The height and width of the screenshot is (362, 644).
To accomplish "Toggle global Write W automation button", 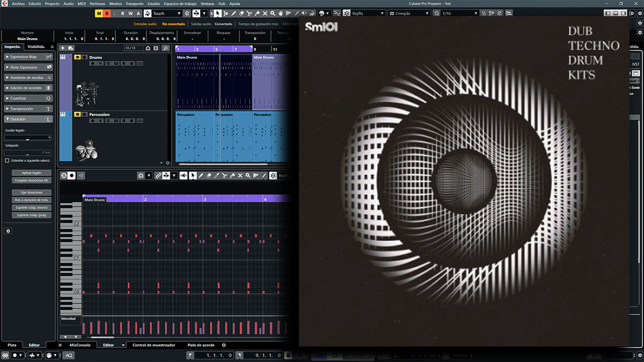I will [x=130, y=13].
